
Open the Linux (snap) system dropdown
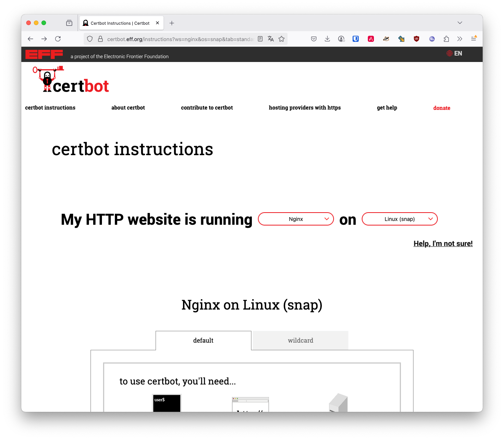pos(400,219)
